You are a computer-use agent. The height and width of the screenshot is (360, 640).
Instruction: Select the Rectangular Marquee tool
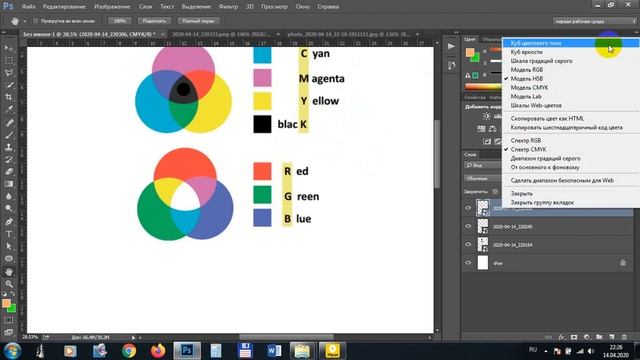click(x=9, y=60)
